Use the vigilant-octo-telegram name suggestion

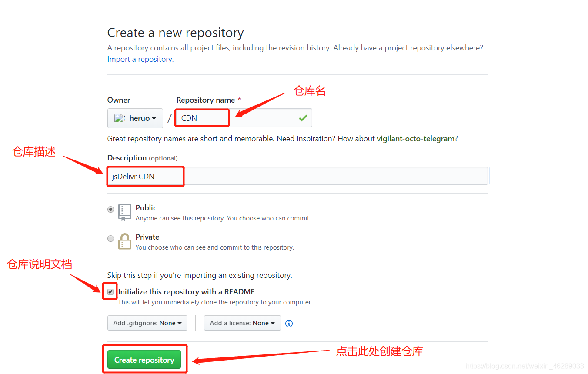(x=416, y=139)
